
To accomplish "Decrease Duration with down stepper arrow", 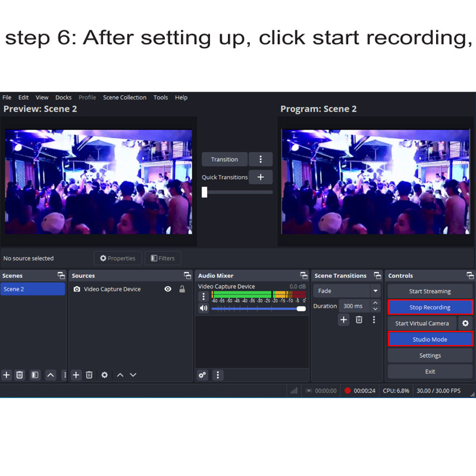I will click(x=375, y=309).
